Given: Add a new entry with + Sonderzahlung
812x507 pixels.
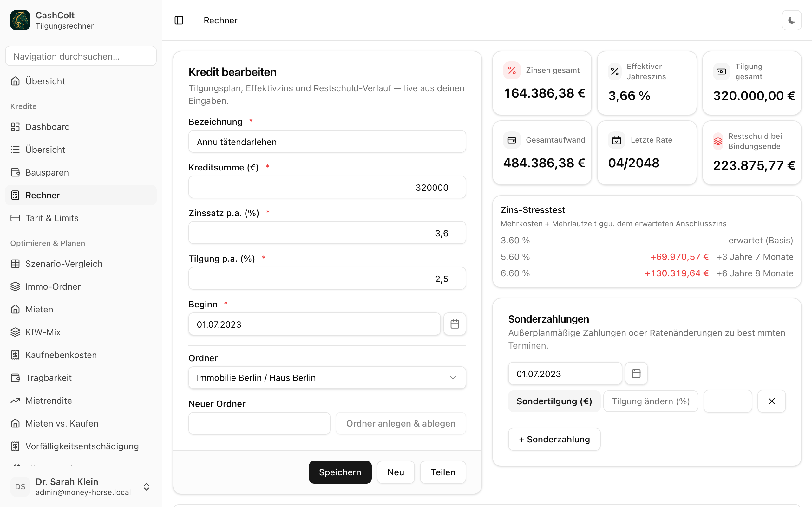Looking at the screenshot, I should 554,439.
